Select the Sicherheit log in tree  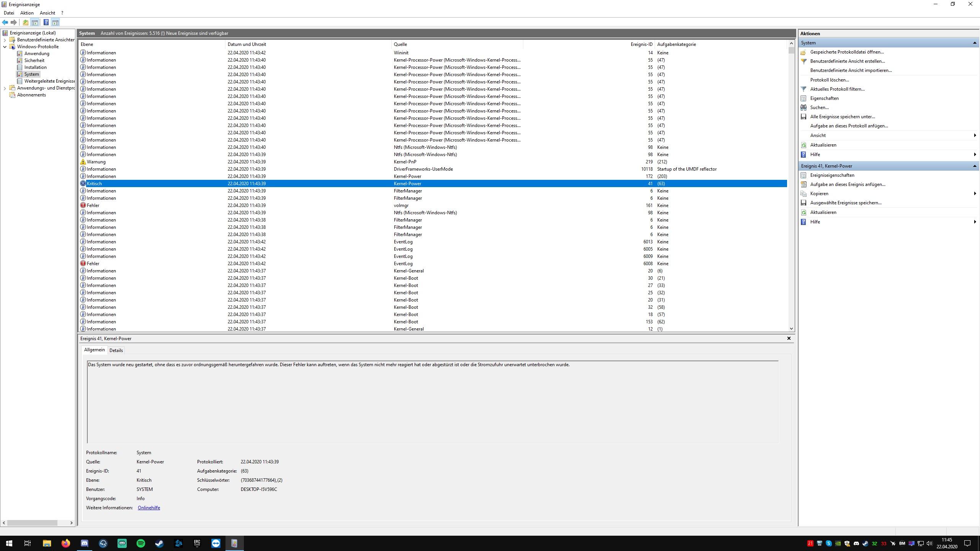34,60
